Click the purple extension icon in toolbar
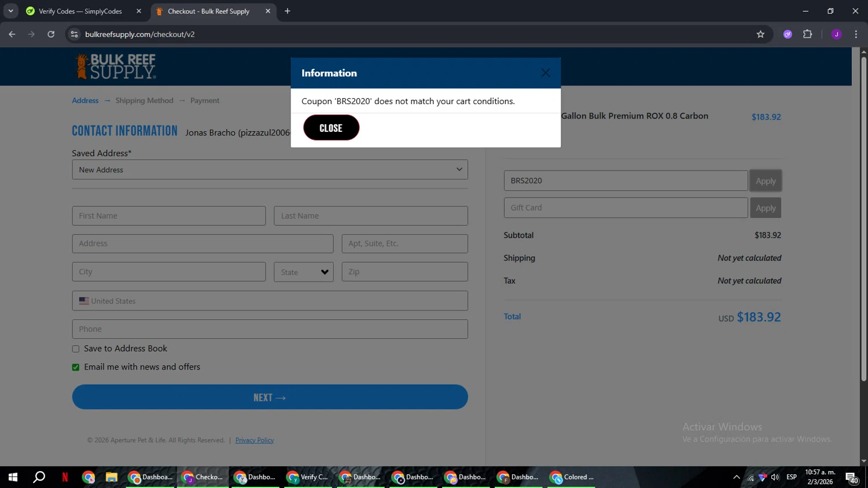Screen dimensions: 868x488 788,34
